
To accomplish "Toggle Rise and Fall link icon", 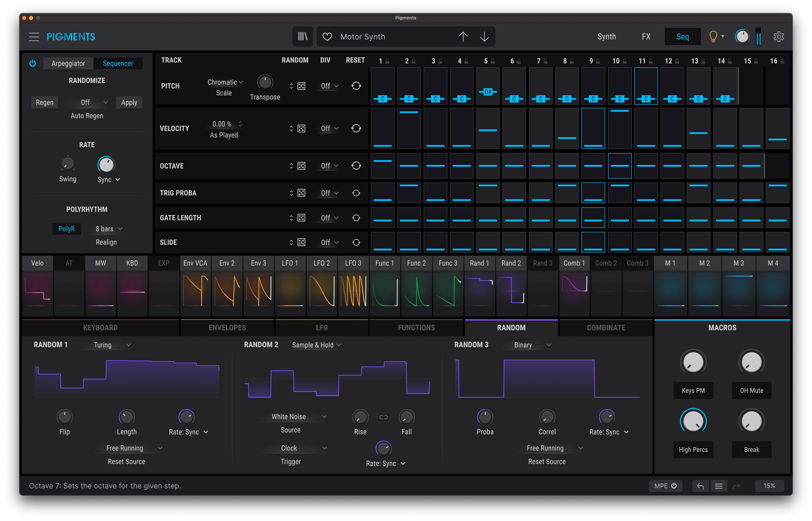I will coord(383,417).
